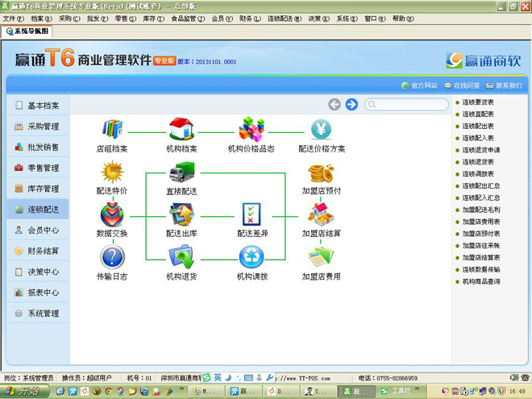Image resolution: width=532 pixels, height=399 pixels.
Task: Click the forward navigation arrow
Action: click(x=351, y=105)
